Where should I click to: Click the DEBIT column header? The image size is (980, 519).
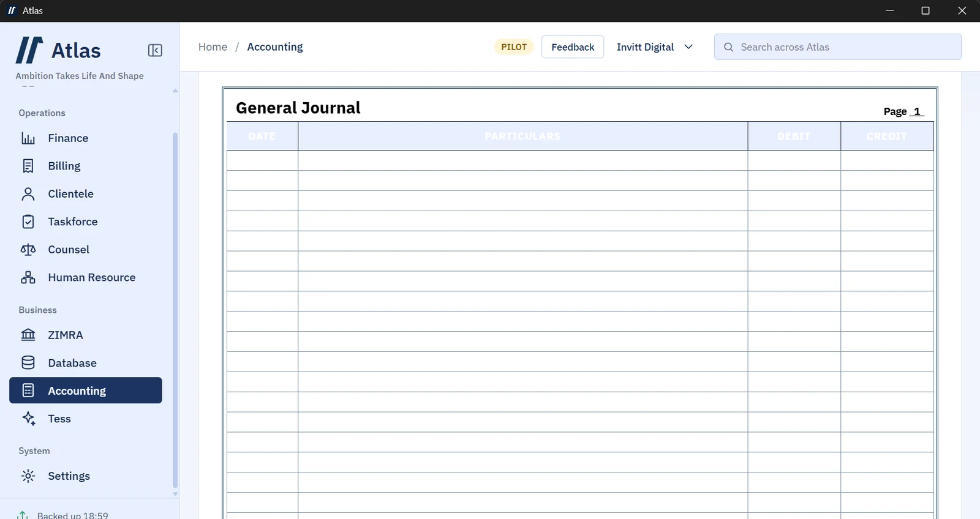coord(794,136)
